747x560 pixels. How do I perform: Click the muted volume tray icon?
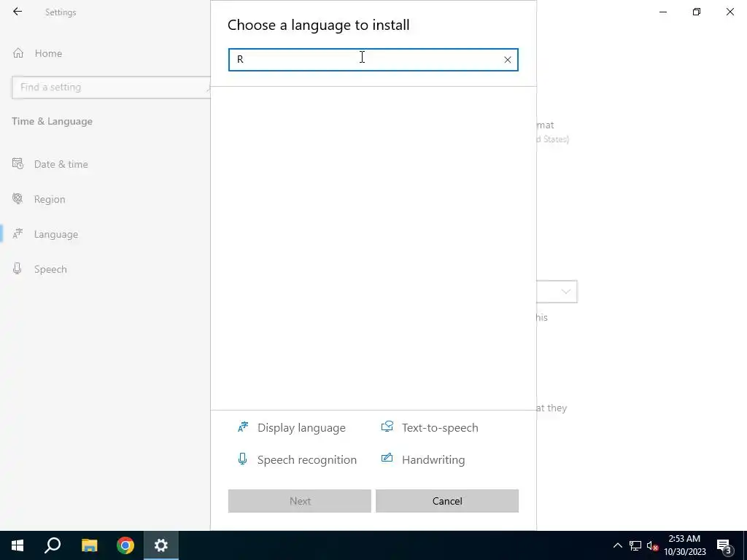(652, 545)
